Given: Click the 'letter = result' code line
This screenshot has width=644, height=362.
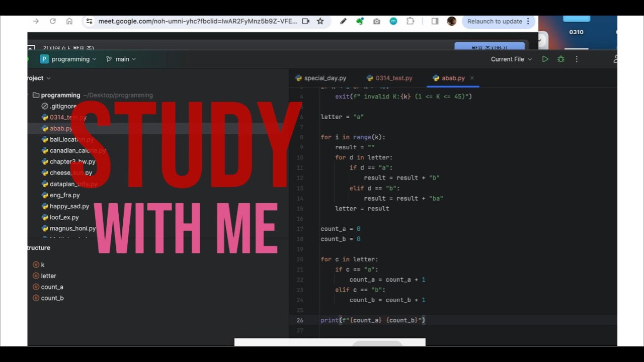Looking at the screenshot, I should point(362,208).
